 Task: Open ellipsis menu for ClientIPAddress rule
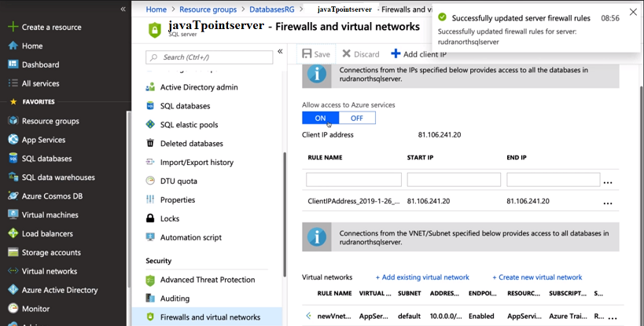pos(608,203)
